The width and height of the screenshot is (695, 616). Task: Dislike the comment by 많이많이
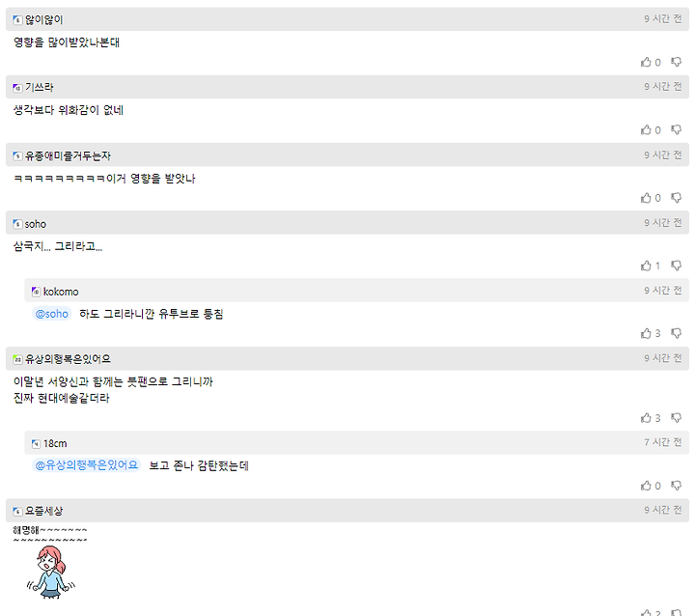tap(676, 62)
